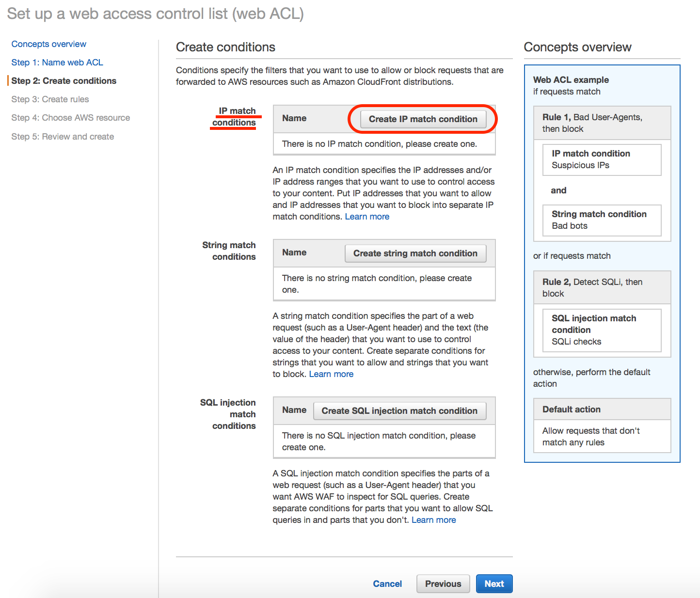The image size is (700, 598).
Task: Go to Step 5: Review and create
Action: [63, 136]
